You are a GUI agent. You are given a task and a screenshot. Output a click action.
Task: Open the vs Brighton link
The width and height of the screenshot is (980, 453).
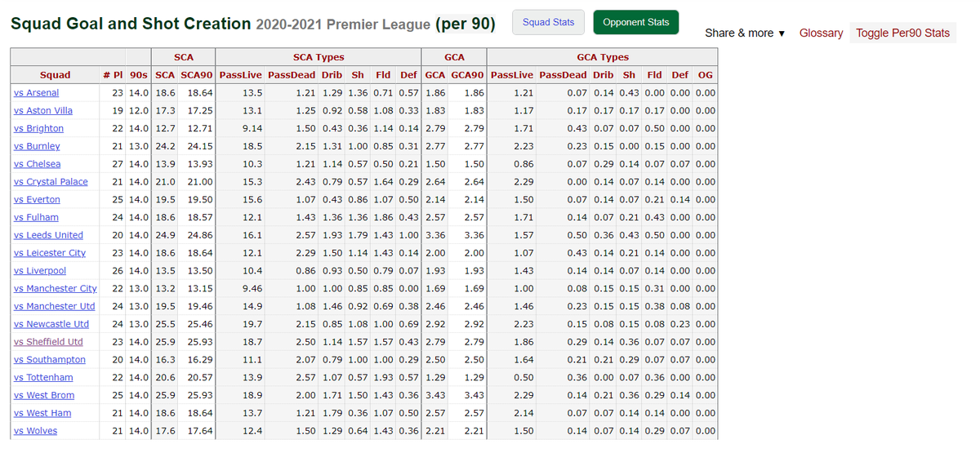tap(38, 129)
